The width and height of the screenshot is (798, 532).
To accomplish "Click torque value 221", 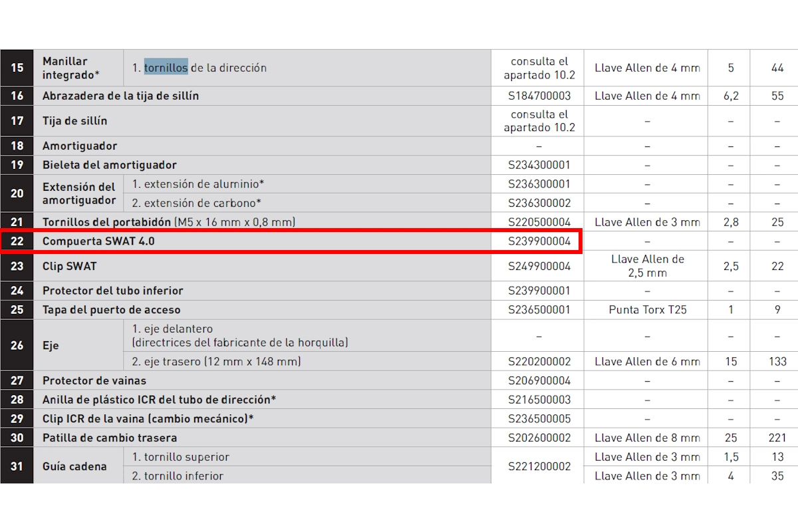I will click(777, 438).
